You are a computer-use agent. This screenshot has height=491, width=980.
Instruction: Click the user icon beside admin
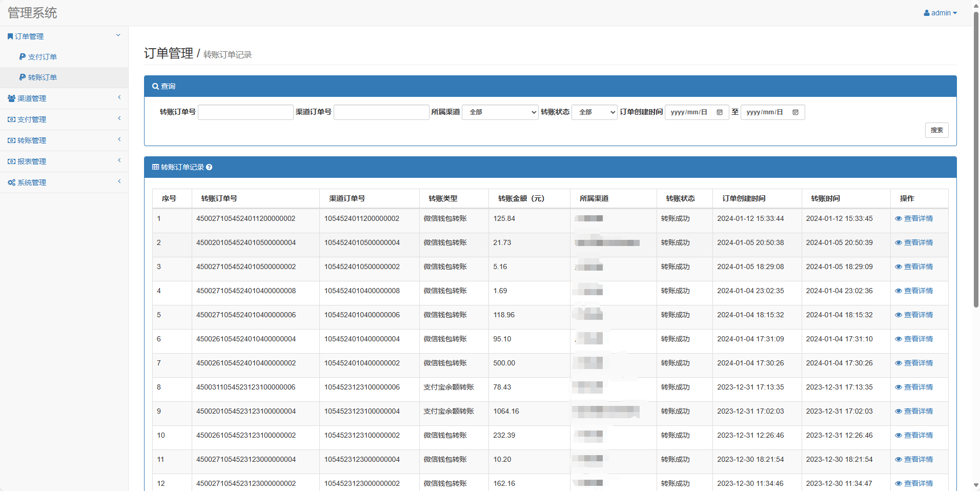[x=927, y=13]
